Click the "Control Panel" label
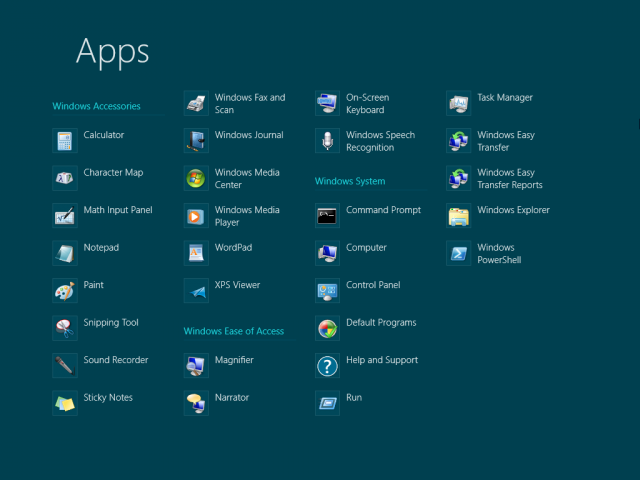The image size is (640, 480). click(373, 285)
